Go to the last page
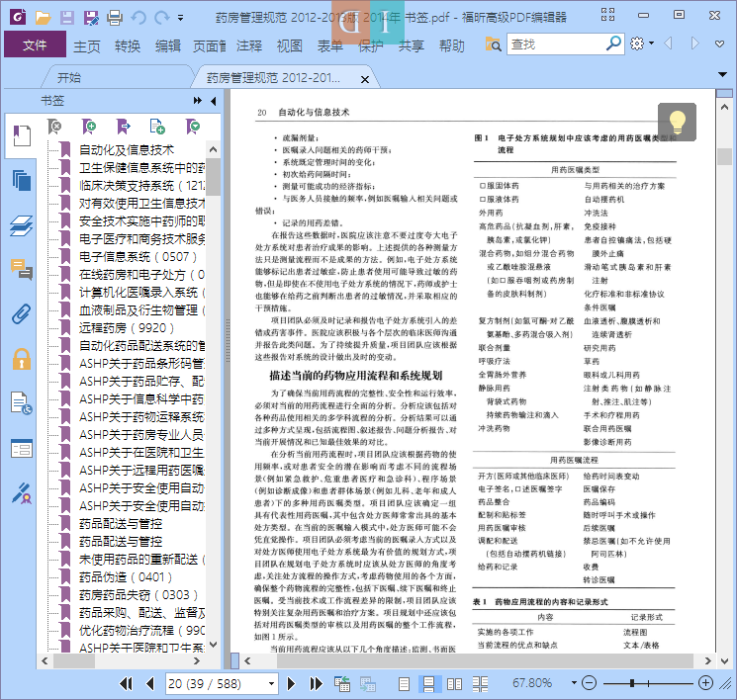 (x=316, y=683)
